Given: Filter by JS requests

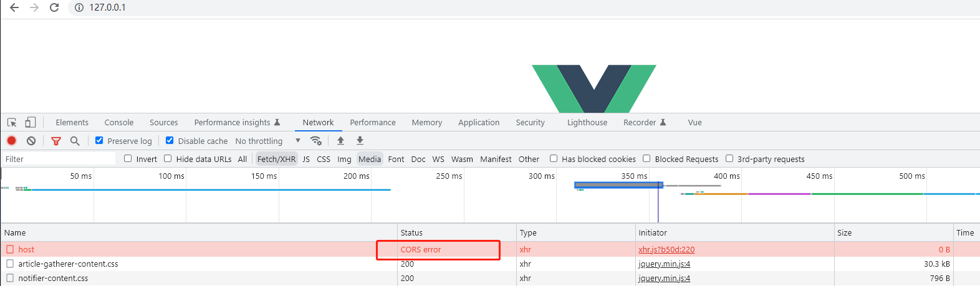Looking at the screenshot, I should point(306,159).
